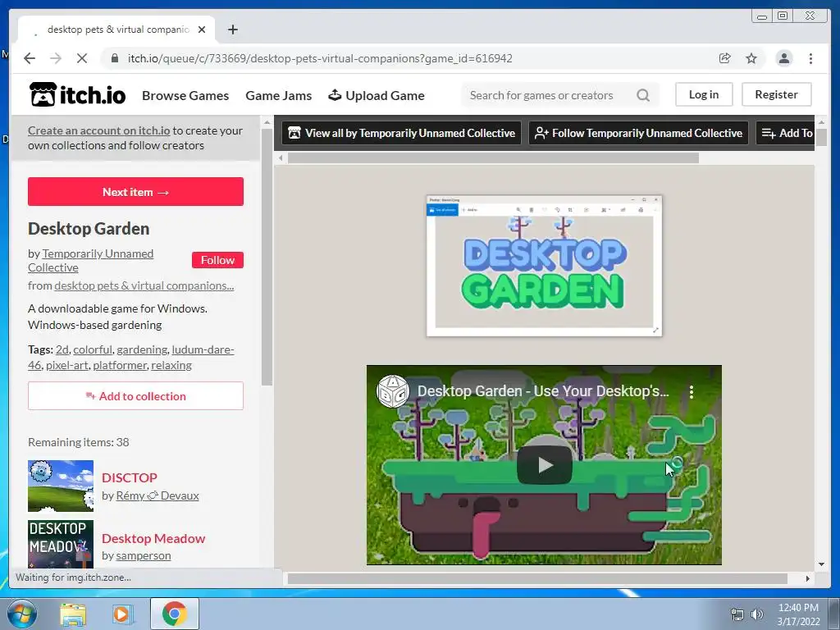Go to itch.io home via logo
Screen dimensions: 840x630
click(78, 95)
